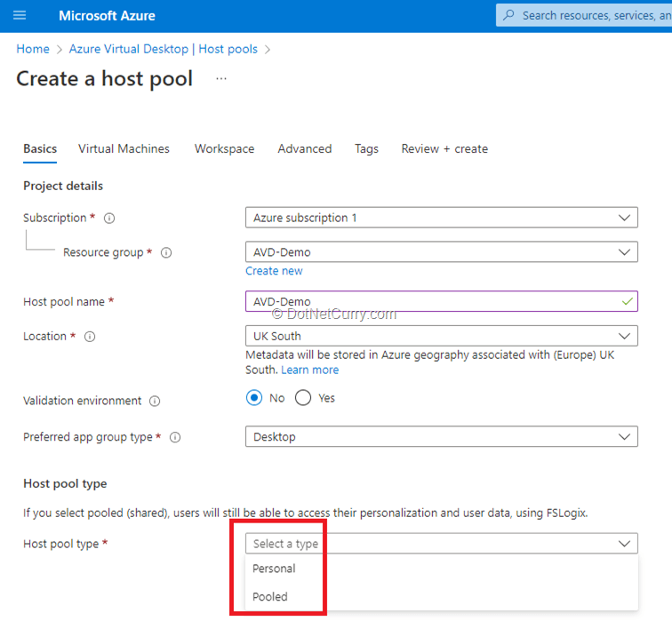Screen dimensions: 672x629
Task: Show info tooltip for Resource group
Action: click(166, 253)
